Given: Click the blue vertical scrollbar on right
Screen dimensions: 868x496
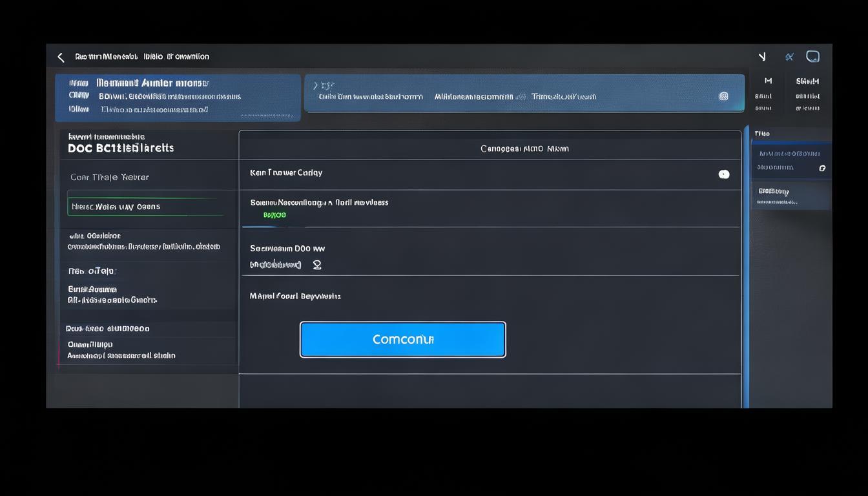Looking at the screenshot, I should (747, 265).
